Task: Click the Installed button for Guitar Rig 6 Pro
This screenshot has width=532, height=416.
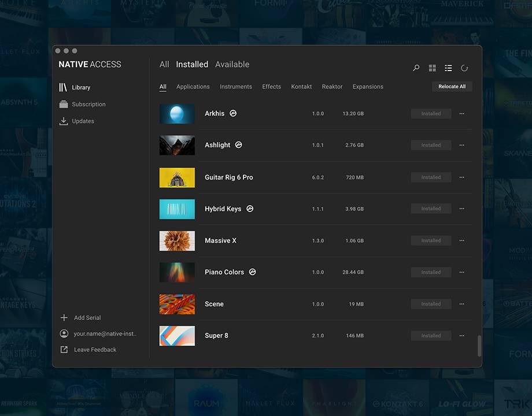Action: point(431,177)
